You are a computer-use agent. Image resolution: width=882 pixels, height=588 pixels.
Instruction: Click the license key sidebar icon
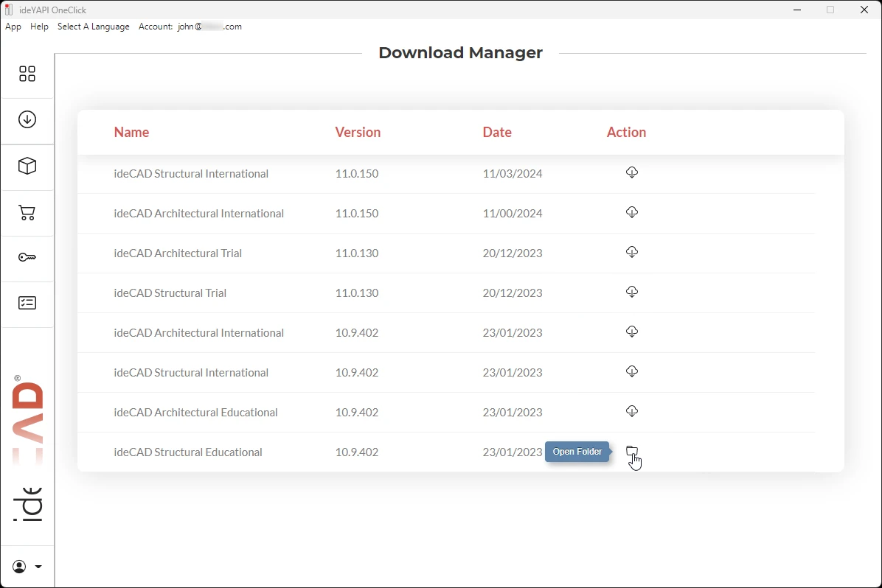tap(27, 257)
